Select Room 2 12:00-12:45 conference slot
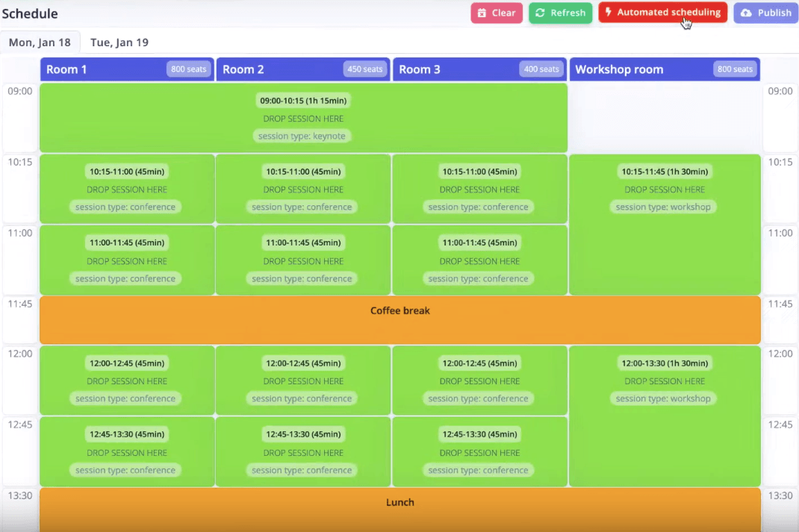799x532 pixels. click(303, 381)
